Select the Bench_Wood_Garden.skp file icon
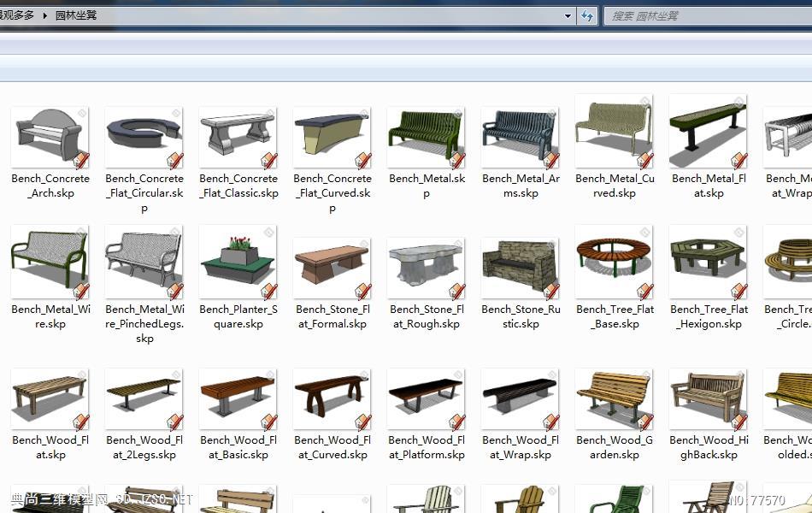 click(615, 399)
